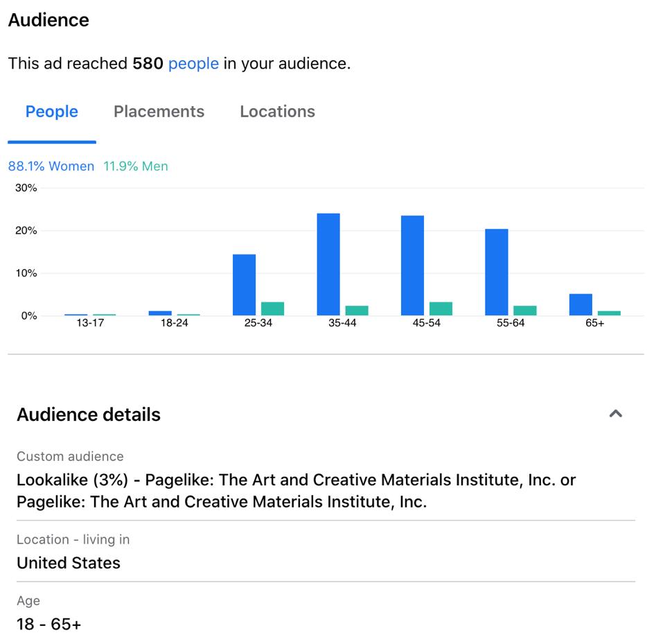Click the blue "people" link
Viewport: 647px width, 644px height.
pyautogui.click(x=193, y=64)
